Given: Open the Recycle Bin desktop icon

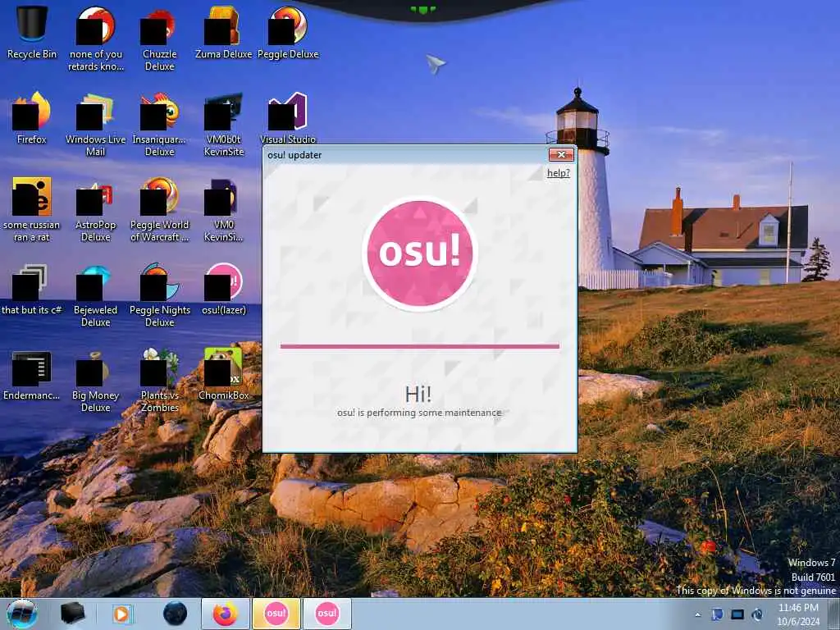Looking at the screenshot, I should click(x=32, y=32).
